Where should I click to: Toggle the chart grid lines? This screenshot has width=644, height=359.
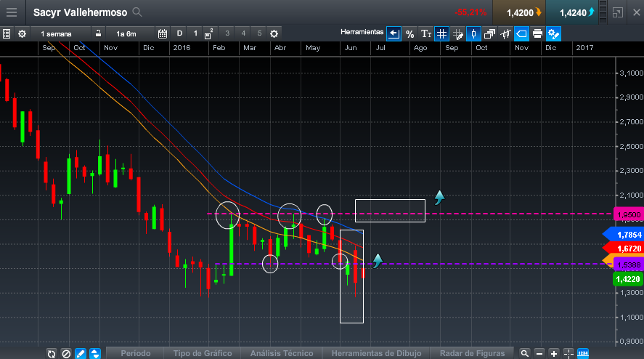[441, 33]
